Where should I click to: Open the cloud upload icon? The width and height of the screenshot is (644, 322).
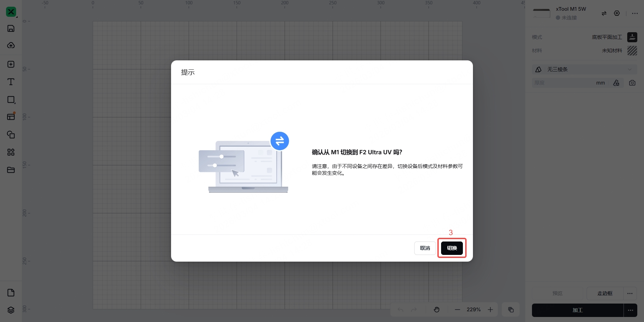(11, 45)
